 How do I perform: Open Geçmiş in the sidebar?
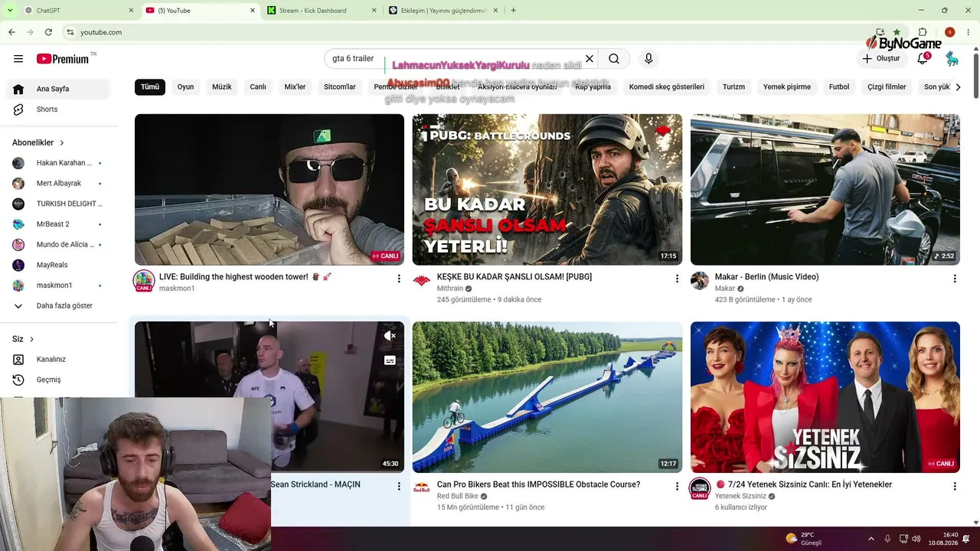point(58,380)
